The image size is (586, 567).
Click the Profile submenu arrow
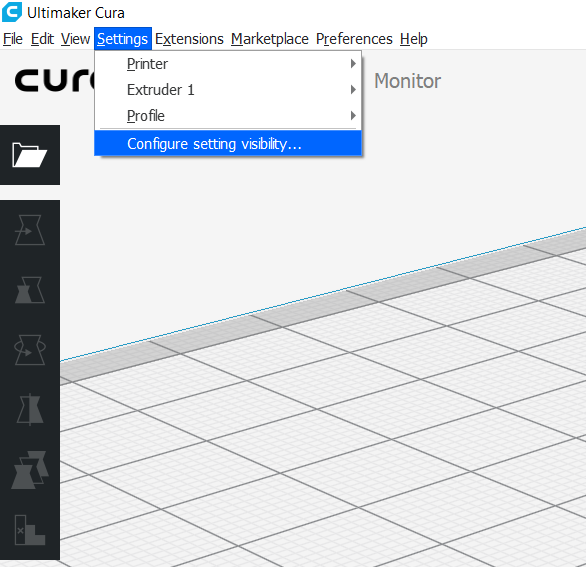coord(353,115)
